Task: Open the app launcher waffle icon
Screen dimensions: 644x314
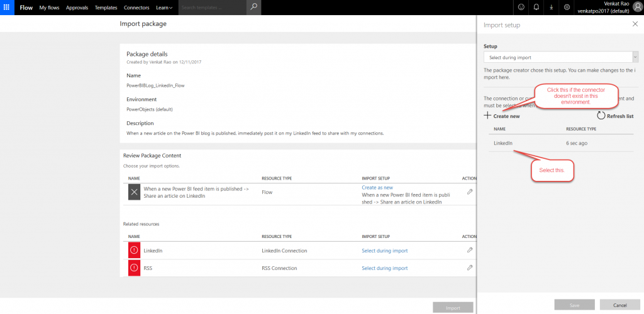Action: coord(8,8)
